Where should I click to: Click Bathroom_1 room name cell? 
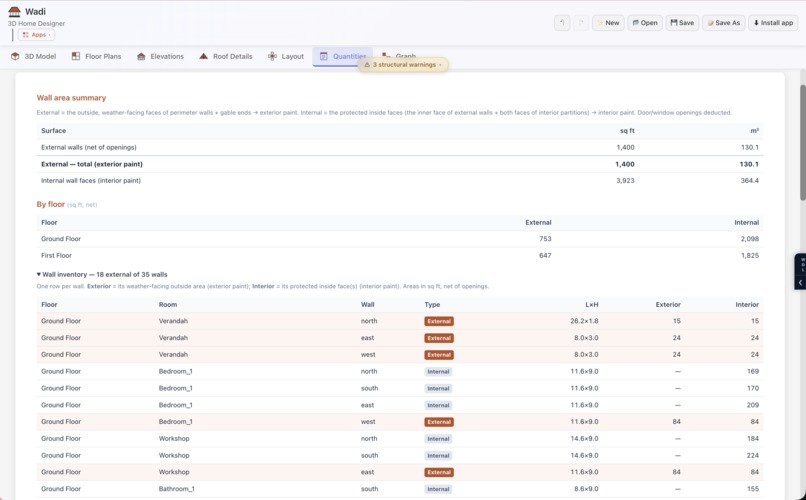coord(176,489)
